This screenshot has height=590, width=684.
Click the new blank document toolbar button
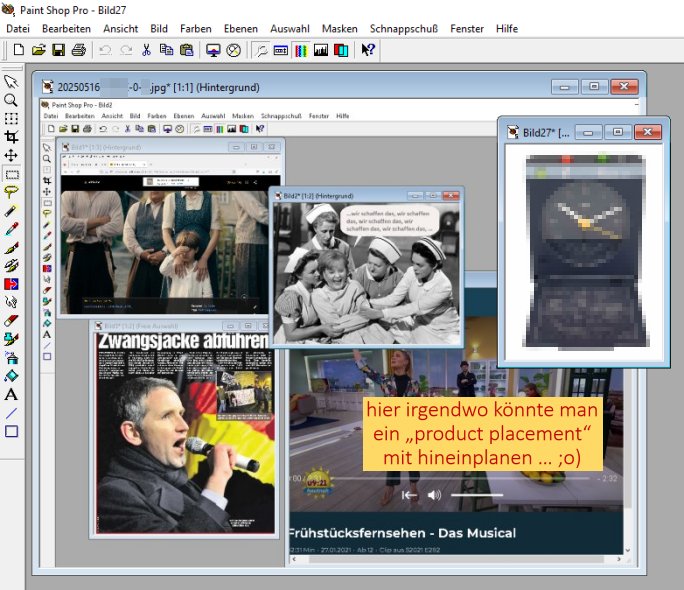tap(18, 49)
